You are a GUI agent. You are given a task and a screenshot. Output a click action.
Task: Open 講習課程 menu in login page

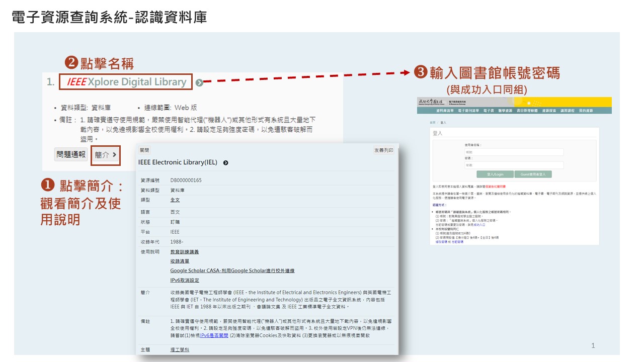point(568,111)
